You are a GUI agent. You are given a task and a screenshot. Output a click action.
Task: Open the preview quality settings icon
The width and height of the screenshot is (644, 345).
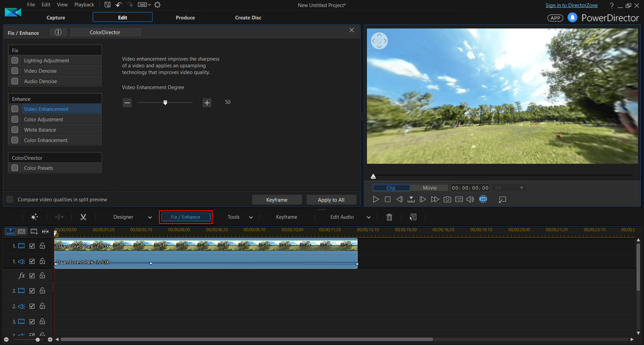point(459,199)
